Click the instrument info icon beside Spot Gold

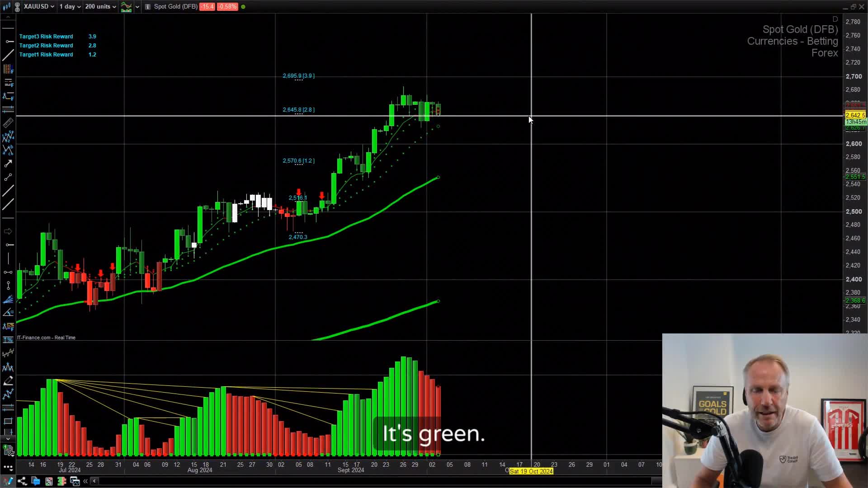(147, 7)
